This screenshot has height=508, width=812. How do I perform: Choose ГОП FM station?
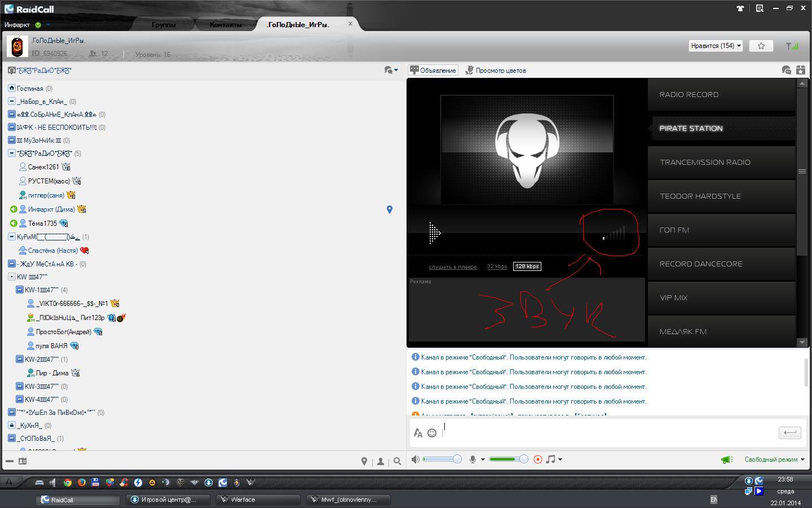pos(721,230)
